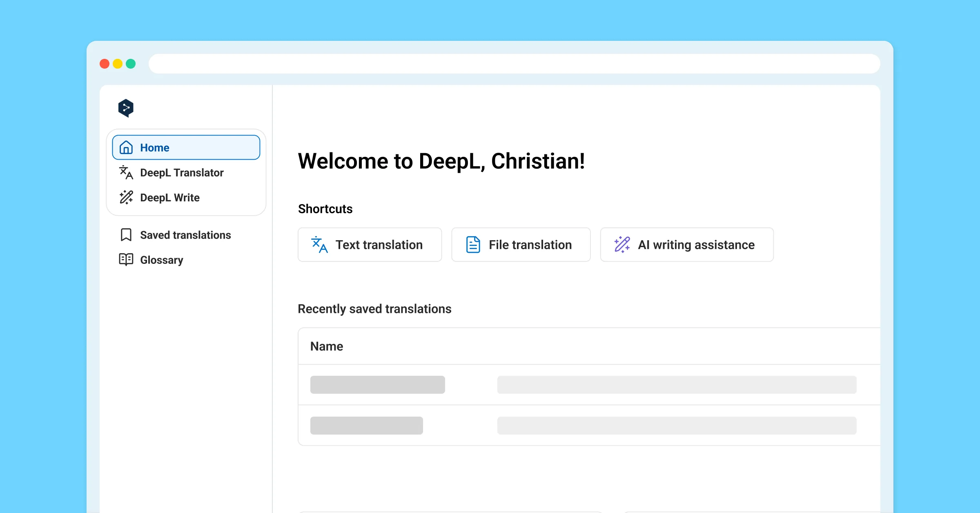Screen dimensions: 980x513
Task: Click the Text translation language icon
Action: (319, 244)
